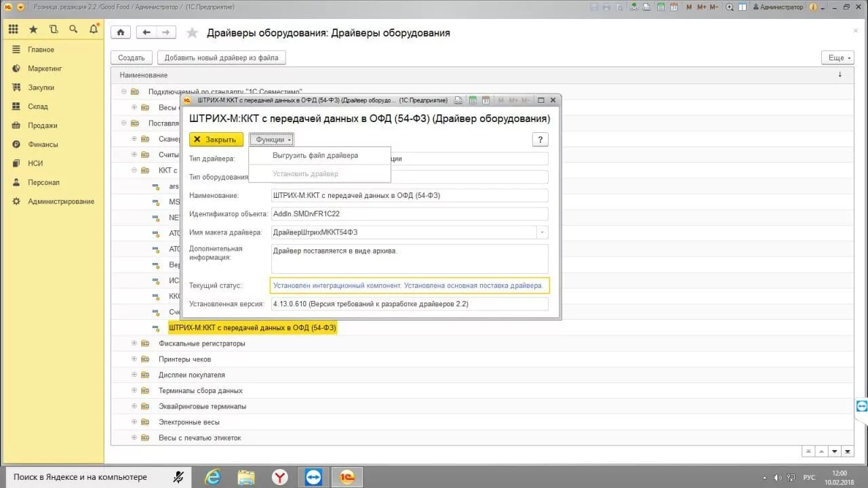
Task: Open the help question mark button
Action: tap(540, 140)
